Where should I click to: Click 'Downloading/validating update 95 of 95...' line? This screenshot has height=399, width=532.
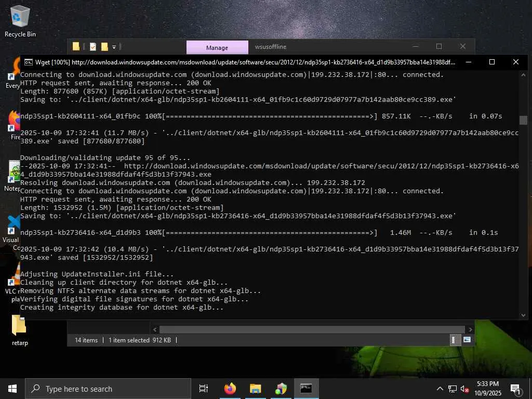point(105,158)
